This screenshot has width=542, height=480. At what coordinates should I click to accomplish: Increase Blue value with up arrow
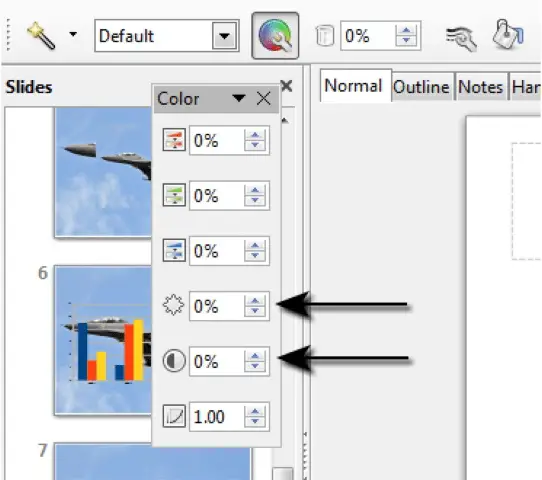click(255, 245)
